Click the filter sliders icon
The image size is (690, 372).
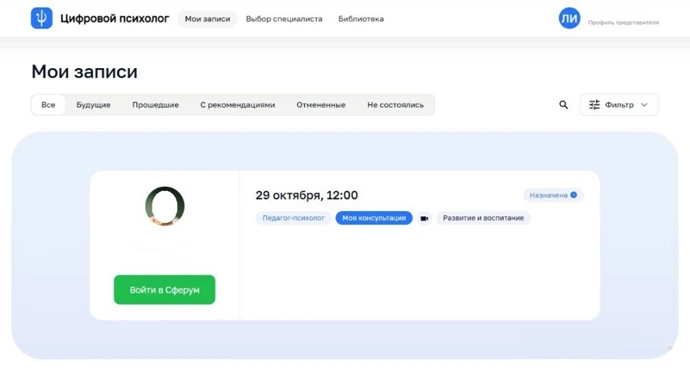[594, 105]
